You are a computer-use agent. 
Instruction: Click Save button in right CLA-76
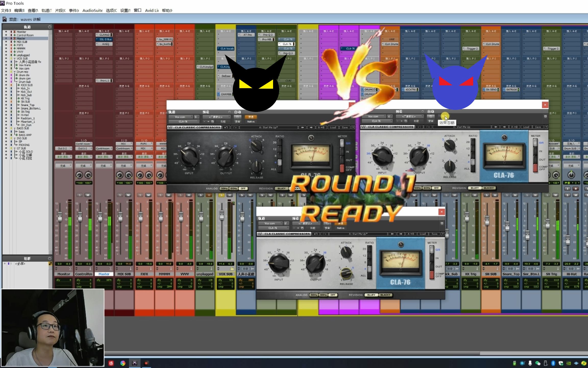(538, 127)
